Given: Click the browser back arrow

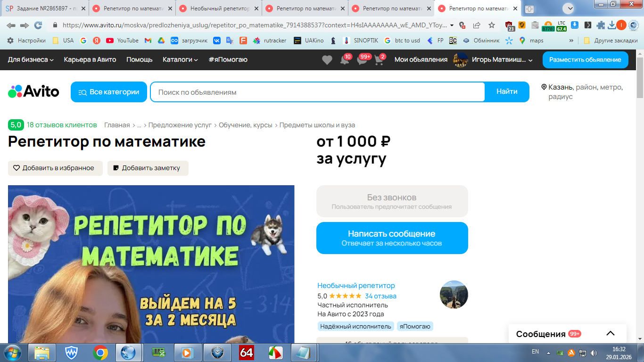Looking at the screenshot, I should (x=11, y=25).
